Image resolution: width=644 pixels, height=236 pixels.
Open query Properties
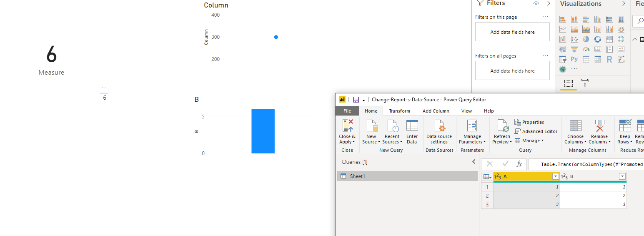click(529, 122)
